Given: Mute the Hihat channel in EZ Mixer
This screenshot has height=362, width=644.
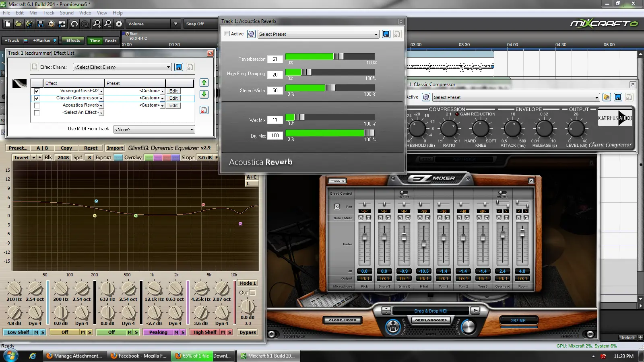Looking at the screenshot, I should pyautogui.click(x=427, y=218).
